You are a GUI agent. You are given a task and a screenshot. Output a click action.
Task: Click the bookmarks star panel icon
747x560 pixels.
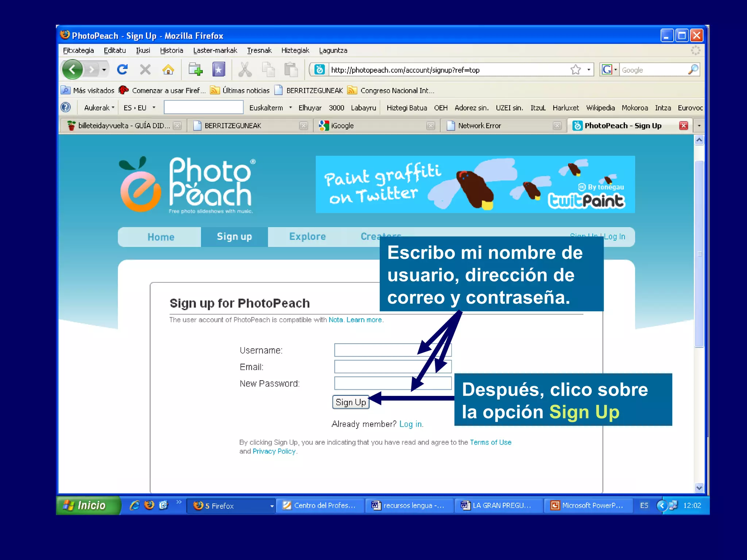218,69
